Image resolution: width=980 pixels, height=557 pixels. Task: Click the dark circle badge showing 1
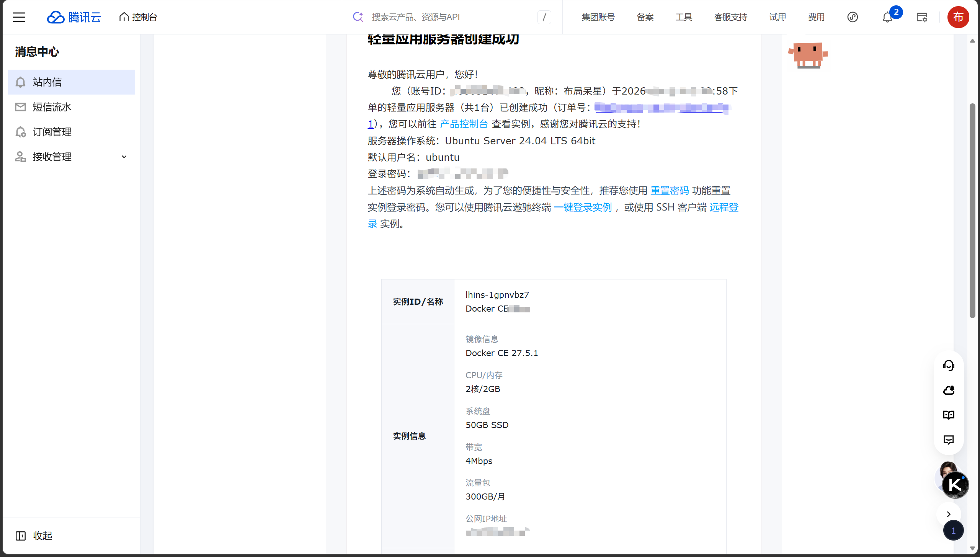point(953,530)
